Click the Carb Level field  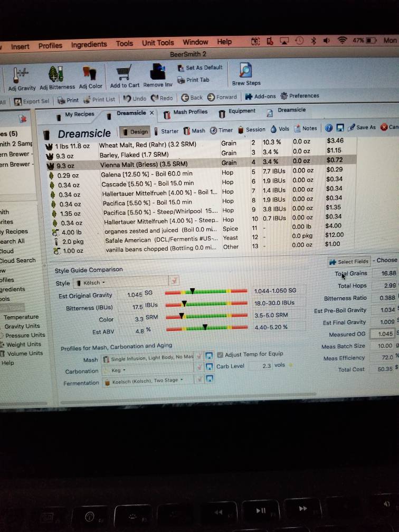pos(260,366)
